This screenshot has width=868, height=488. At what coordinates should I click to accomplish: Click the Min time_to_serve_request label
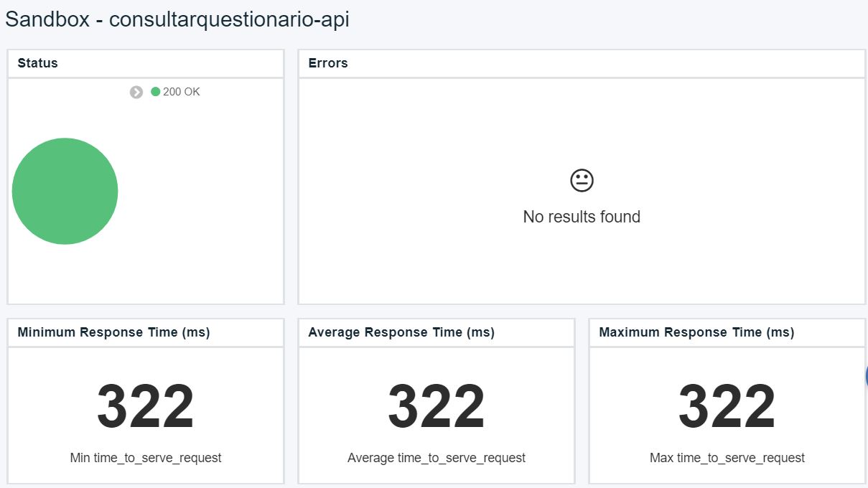pos(146,458)
